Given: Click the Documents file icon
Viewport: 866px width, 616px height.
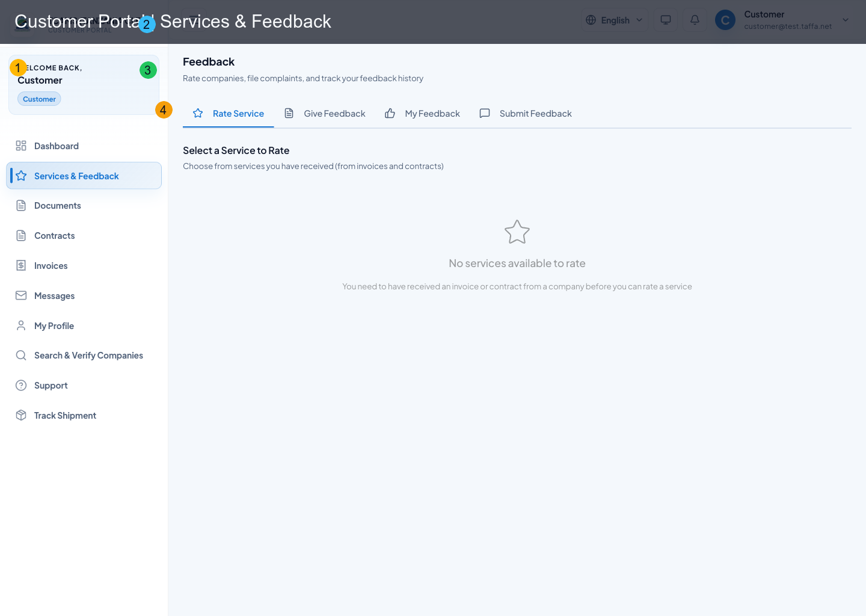Looking at the screenshot, I should pyautogui.click(x=21, y=206).
